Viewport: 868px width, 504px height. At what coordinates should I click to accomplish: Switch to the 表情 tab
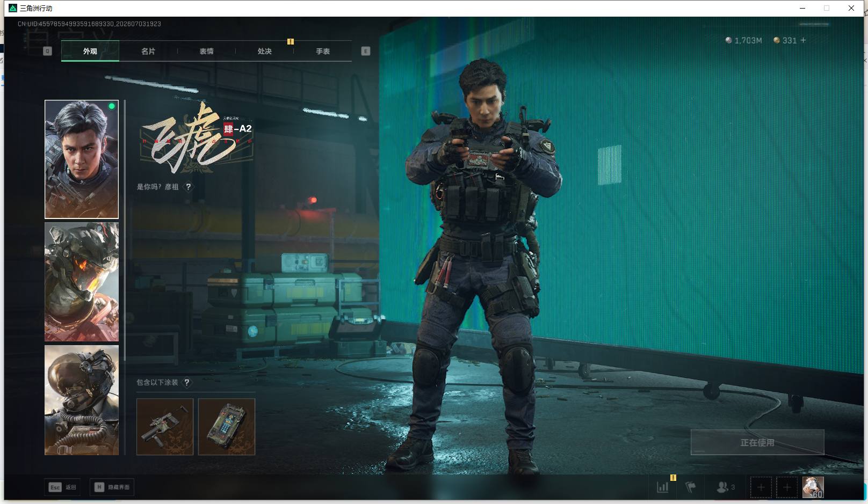(x=207, y=51)
